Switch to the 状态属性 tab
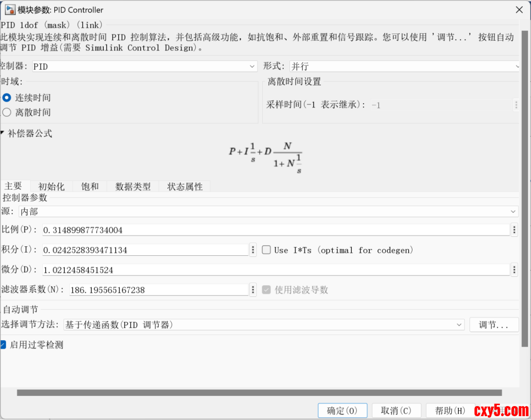 click(x=185, y=186)
